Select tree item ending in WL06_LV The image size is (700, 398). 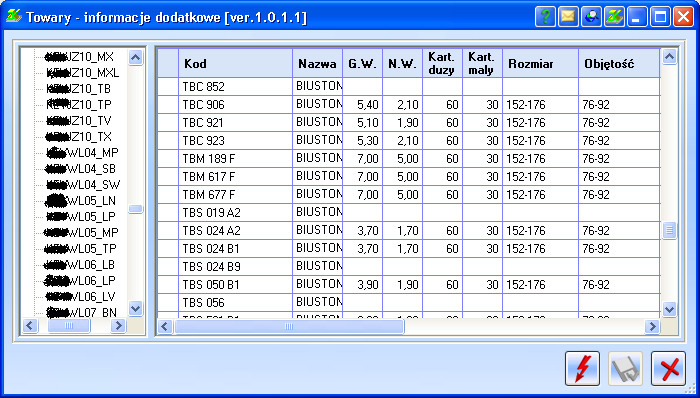click(x=81, y=297)
